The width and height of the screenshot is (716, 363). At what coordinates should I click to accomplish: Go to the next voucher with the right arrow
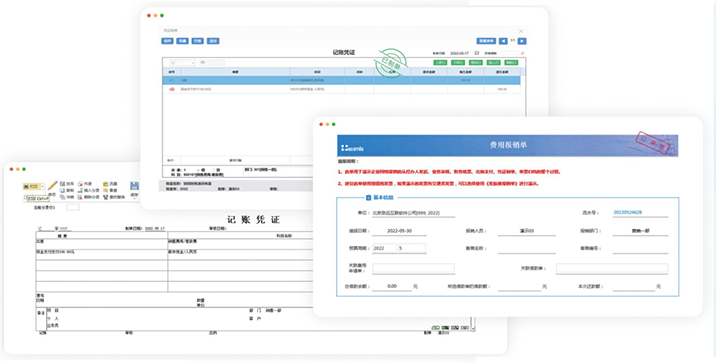pyautogui.click(x=522, y=41)
